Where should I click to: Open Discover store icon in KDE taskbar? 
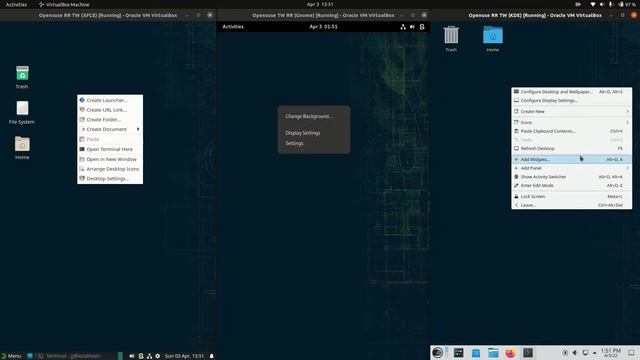tap(476, 353)
